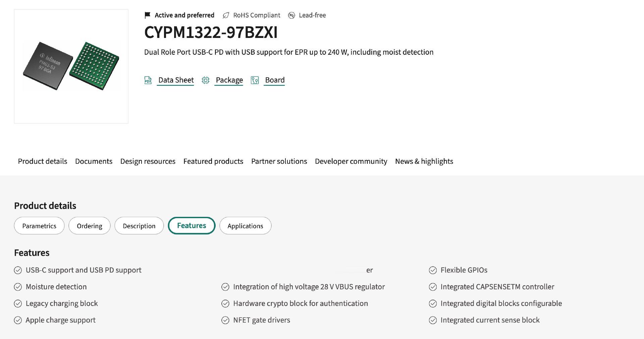Screen dimensions: 644x339
Task: Click the CYPM1322-97BZXI chip product image
Action: 71,66
